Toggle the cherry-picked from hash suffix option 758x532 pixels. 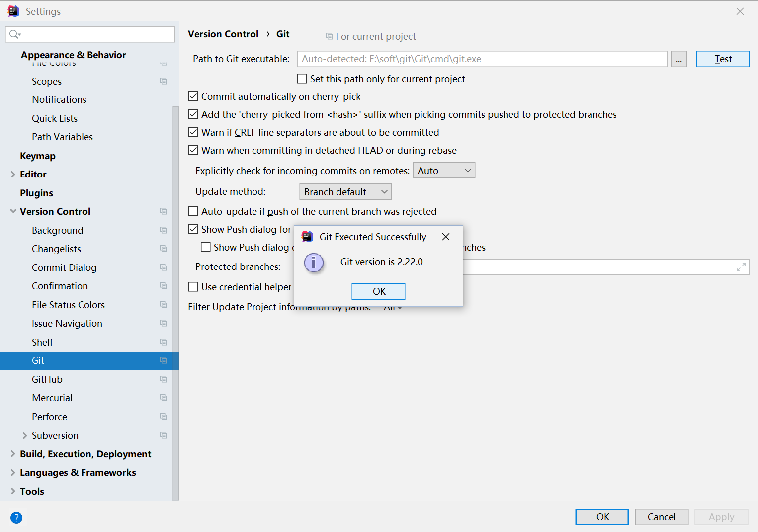(193, 114)
